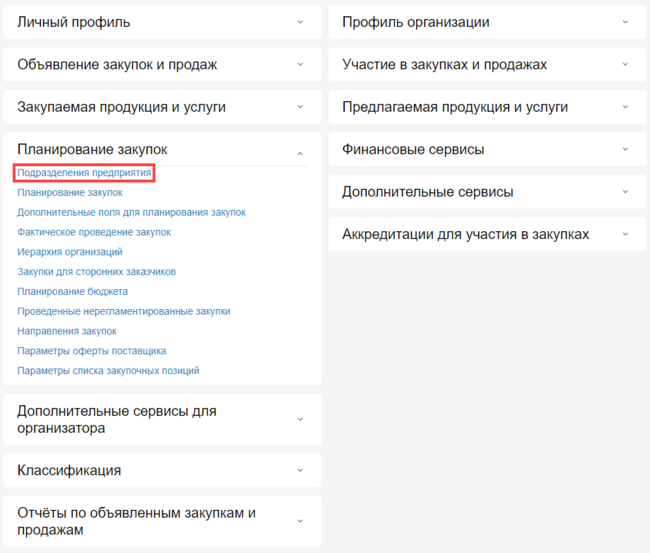Expand the Финансовые сервисы chevron

[x=625, y=149]
